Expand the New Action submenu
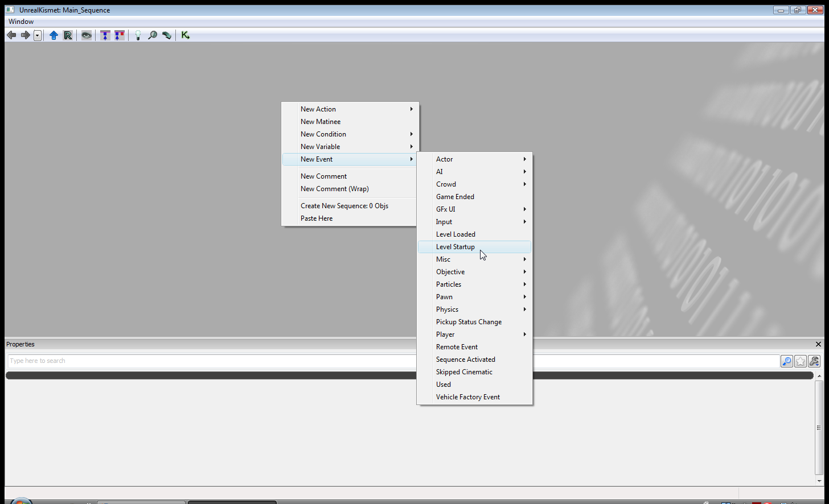 [351, 109]
